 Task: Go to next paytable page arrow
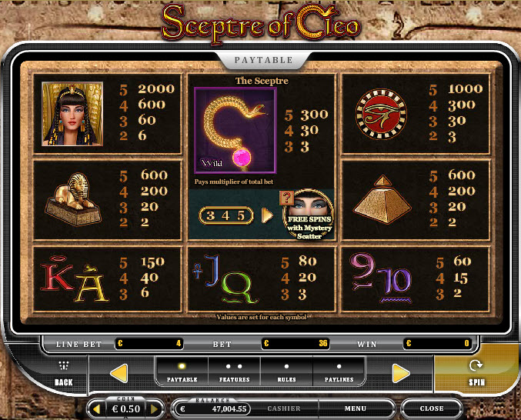coord(401,373)
